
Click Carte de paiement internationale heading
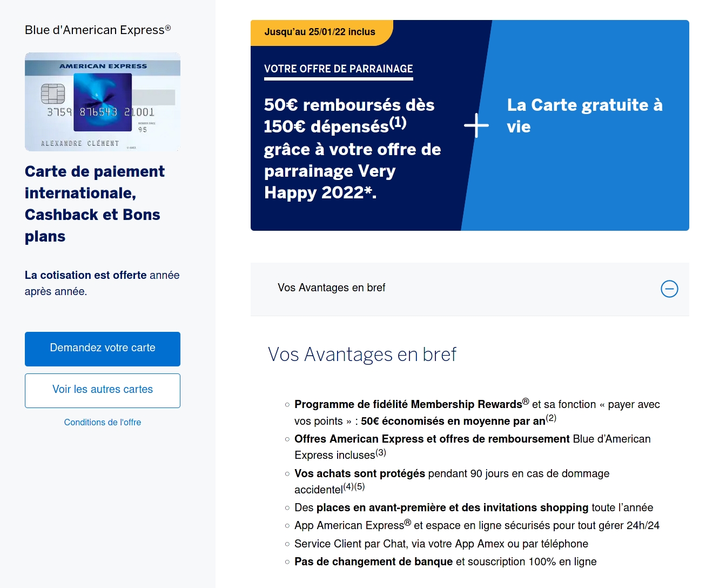pos(95,204)
